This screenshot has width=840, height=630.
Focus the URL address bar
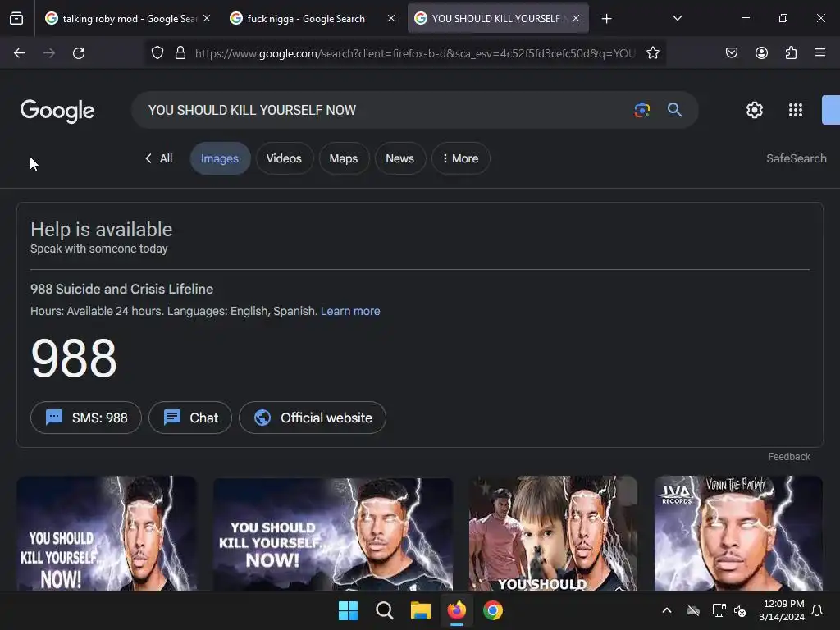pyautogui.click(x=415, y=53)
